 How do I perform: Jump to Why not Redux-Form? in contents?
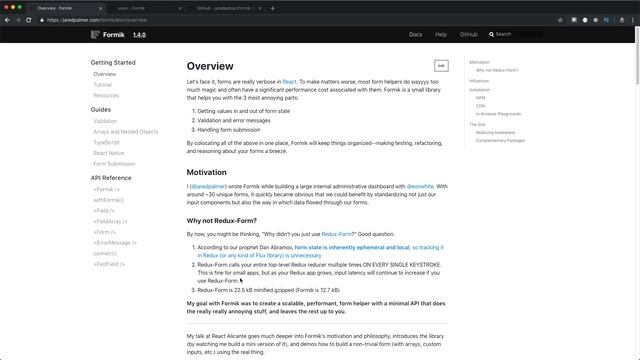click(497, 70)
